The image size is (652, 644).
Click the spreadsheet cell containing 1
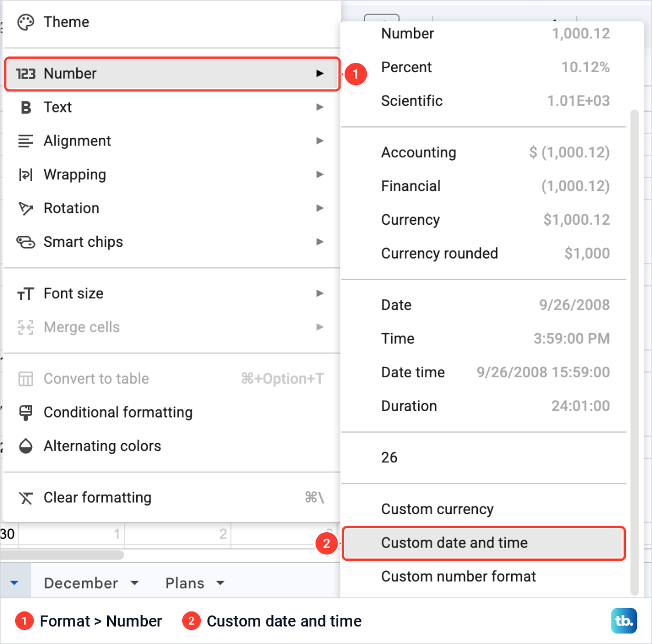[72, 534]
